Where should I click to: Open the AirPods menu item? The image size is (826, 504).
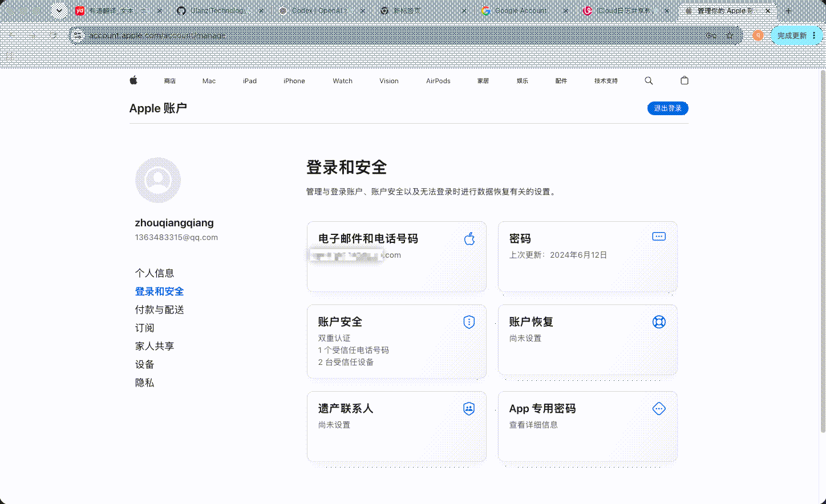coord(438,81)
